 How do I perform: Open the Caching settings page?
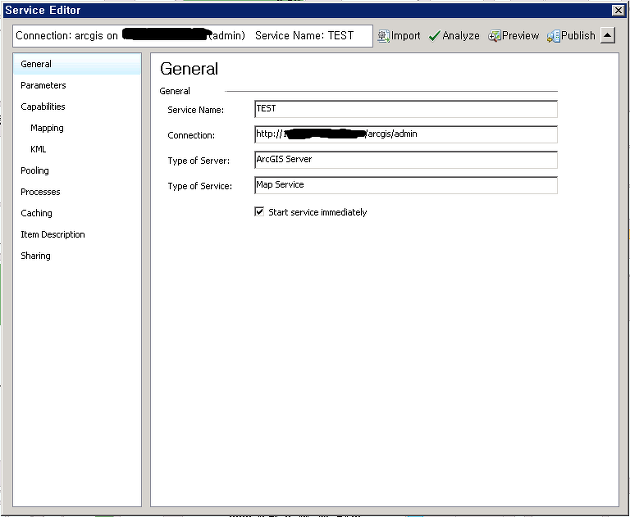coord(36,213)
